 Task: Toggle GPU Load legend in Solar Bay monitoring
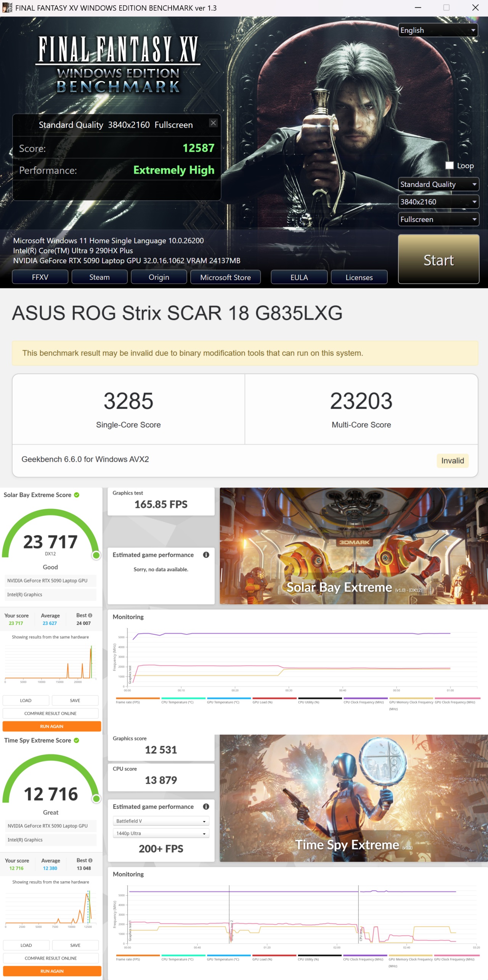274,700
